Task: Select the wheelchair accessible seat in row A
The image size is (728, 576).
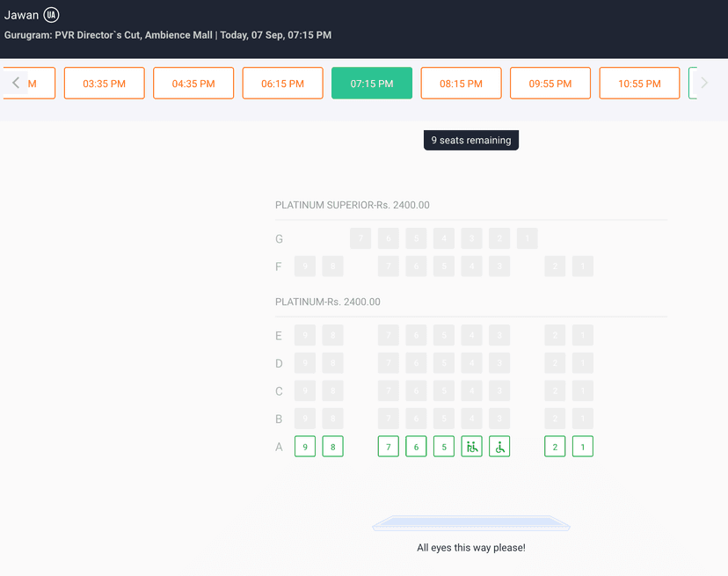Action: point(499,447)
